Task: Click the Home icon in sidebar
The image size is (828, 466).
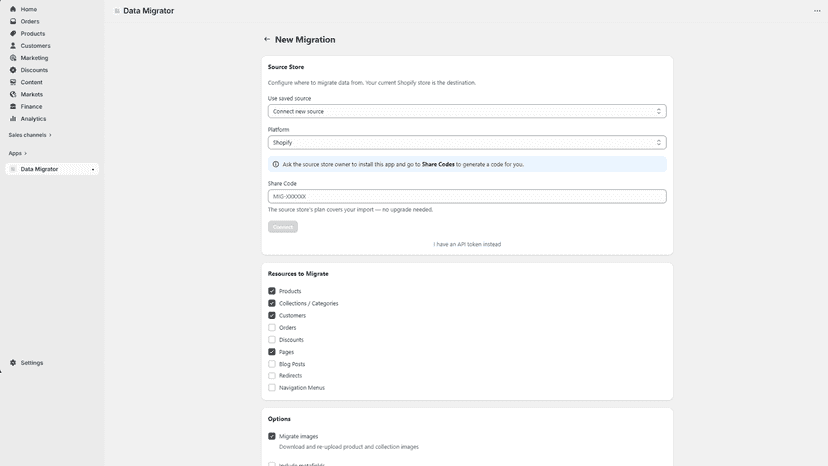Action: click(x=13, y=9)
